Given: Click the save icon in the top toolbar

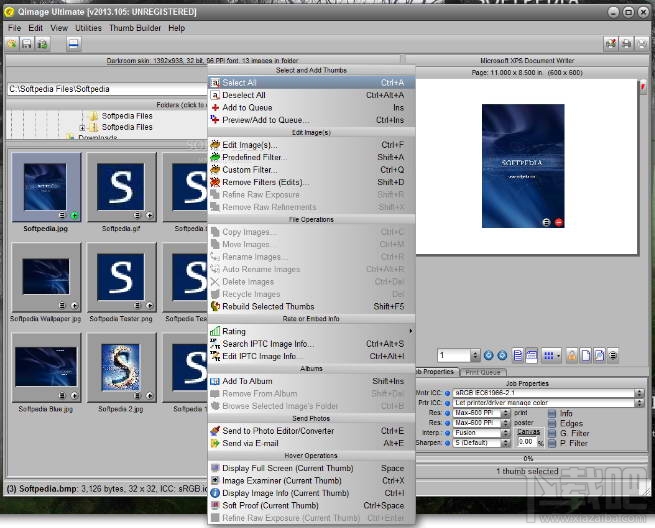Looking at the screenshot, I should pyautogui.click(x=27, y=44).
